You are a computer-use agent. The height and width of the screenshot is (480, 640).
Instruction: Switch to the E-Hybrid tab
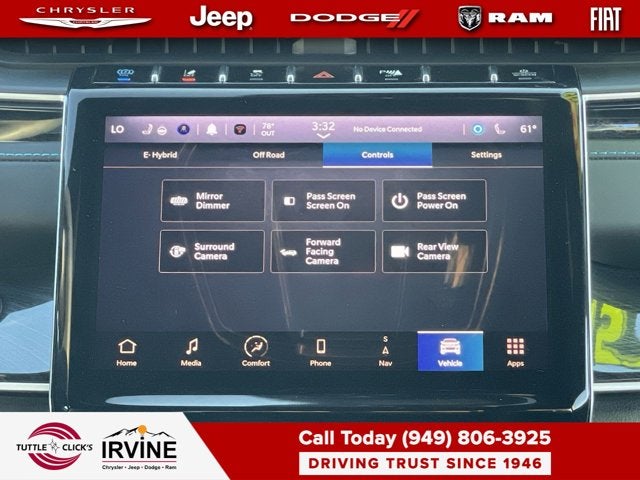(x=160, y=155)
